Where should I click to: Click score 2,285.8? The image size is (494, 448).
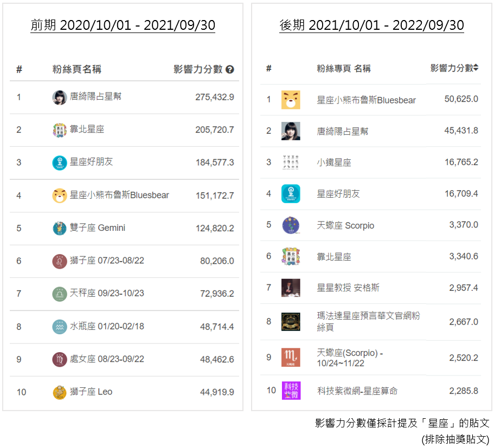[x=464, y=391]
